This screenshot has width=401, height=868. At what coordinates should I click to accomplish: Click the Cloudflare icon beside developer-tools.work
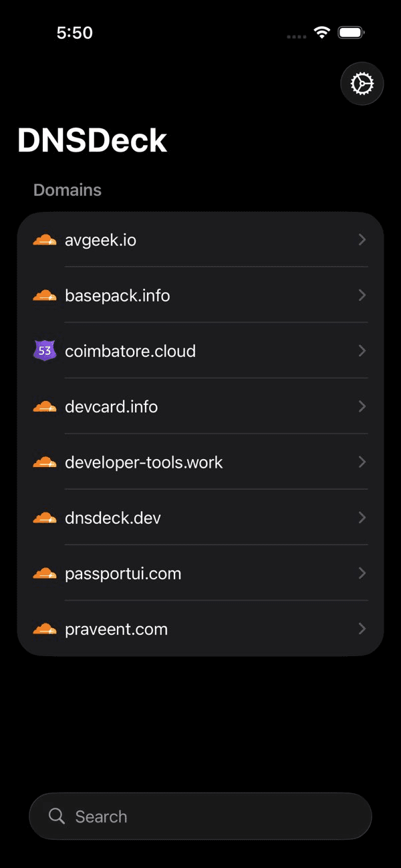coord(45,462)
